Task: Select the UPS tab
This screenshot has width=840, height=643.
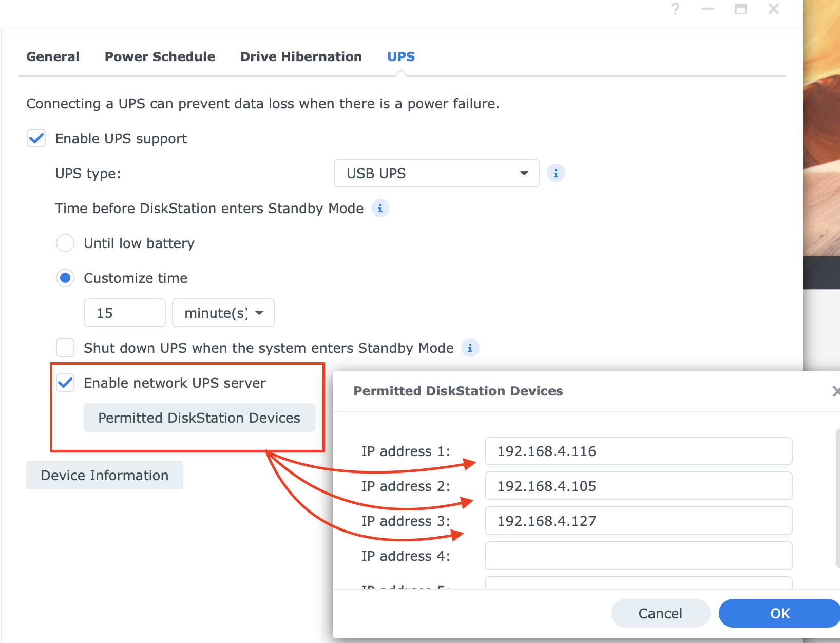Action: [401, 56]
